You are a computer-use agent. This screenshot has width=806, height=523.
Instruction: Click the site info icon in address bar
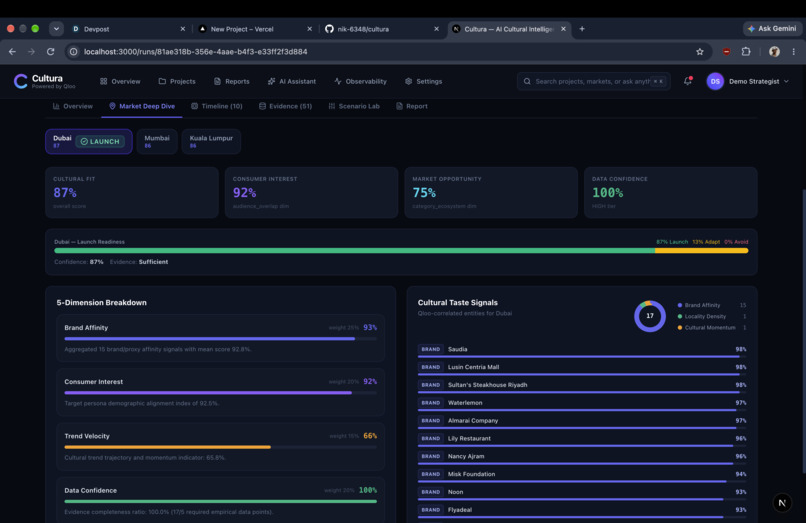tap(74, 51)
